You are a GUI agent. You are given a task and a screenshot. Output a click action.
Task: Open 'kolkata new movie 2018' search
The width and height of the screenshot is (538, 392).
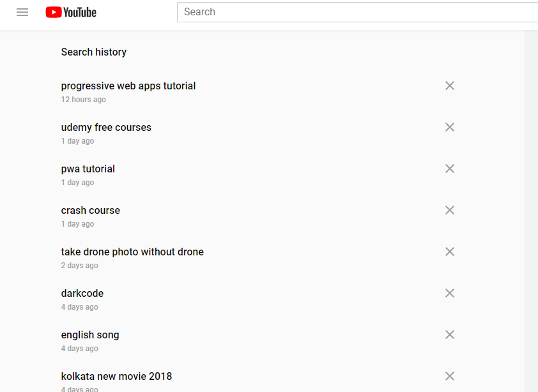(116, 377)
